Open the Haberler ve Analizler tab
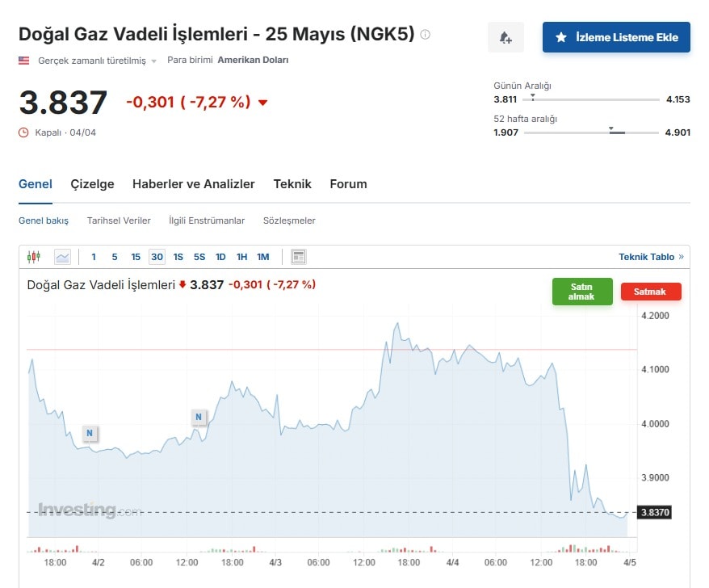709x588 pixels. click(193, 184)
